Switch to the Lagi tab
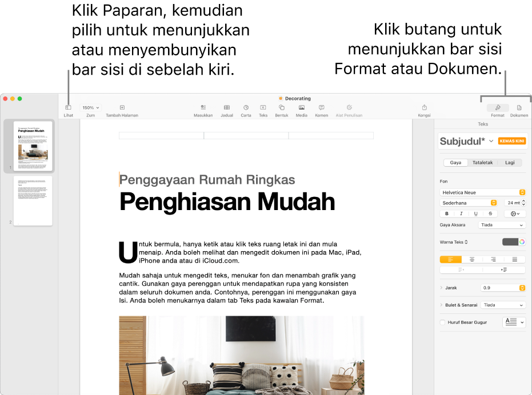Viewport: 532px width, 395px height. [x=510, y=163]
